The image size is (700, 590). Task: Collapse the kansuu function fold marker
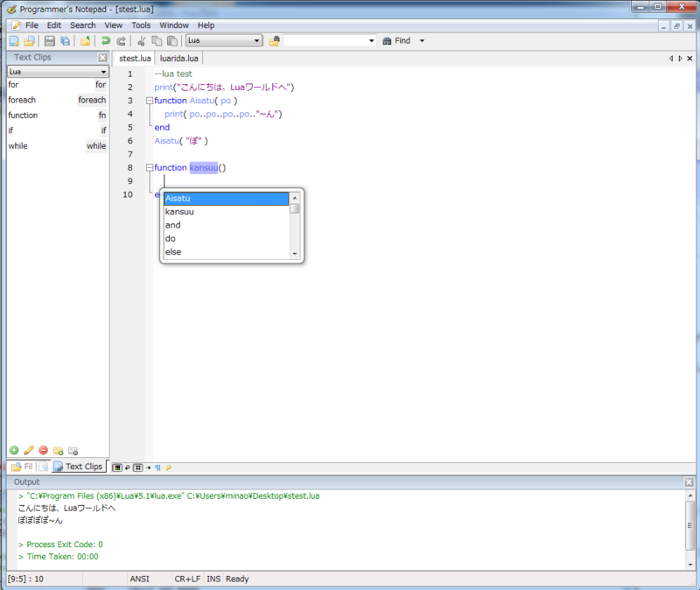coord(150,167)
